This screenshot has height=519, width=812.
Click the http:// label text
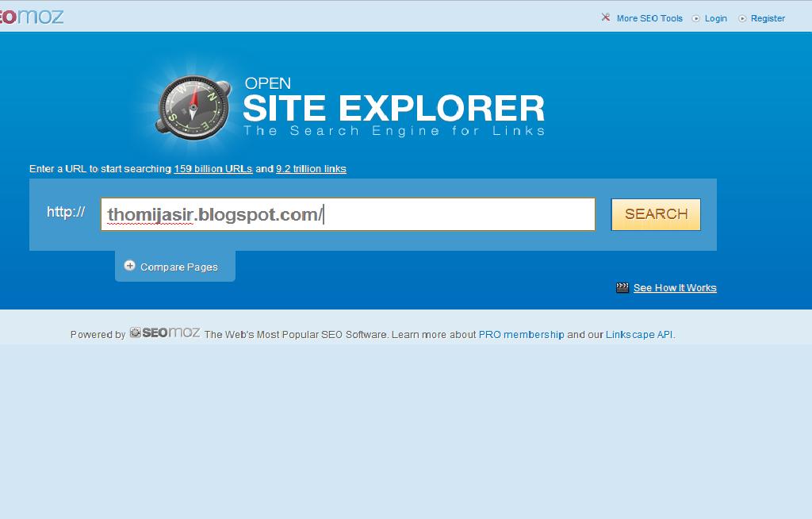66,212
